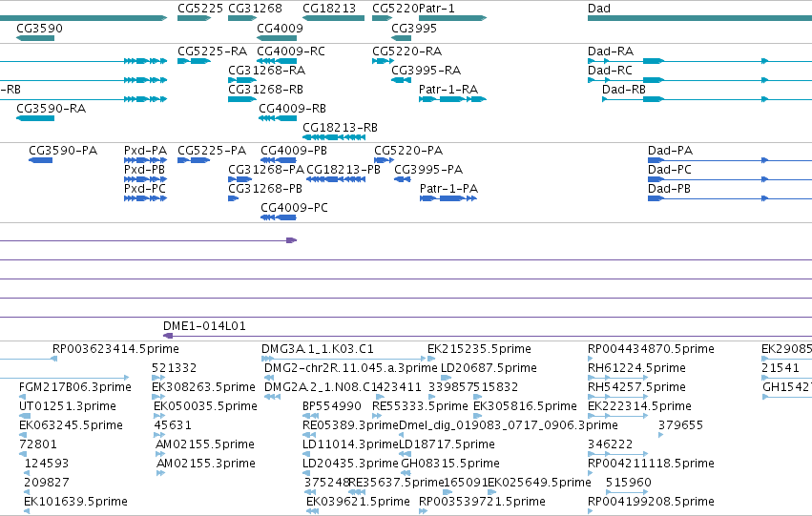The height and width of the screenshot is (516, 812).
Task: Select EST BP554990
Action: tap(310, 416)
